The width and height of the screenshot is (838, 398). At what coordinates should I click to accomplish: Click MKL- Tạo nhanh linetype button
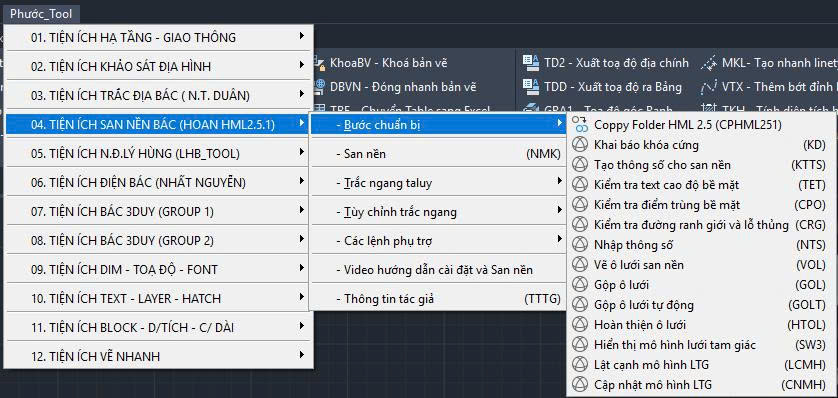769,63
